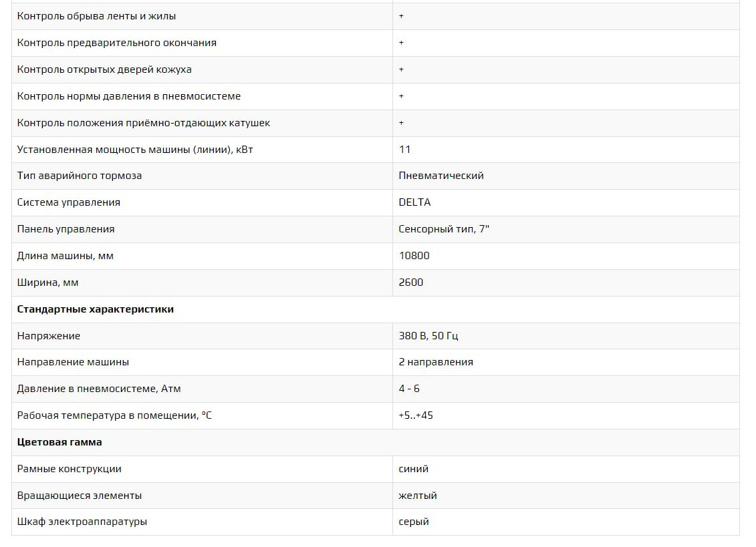Click the 'желтый' rotating elements color value
Viewport: 756px width, 547px height.
[418, 496]
